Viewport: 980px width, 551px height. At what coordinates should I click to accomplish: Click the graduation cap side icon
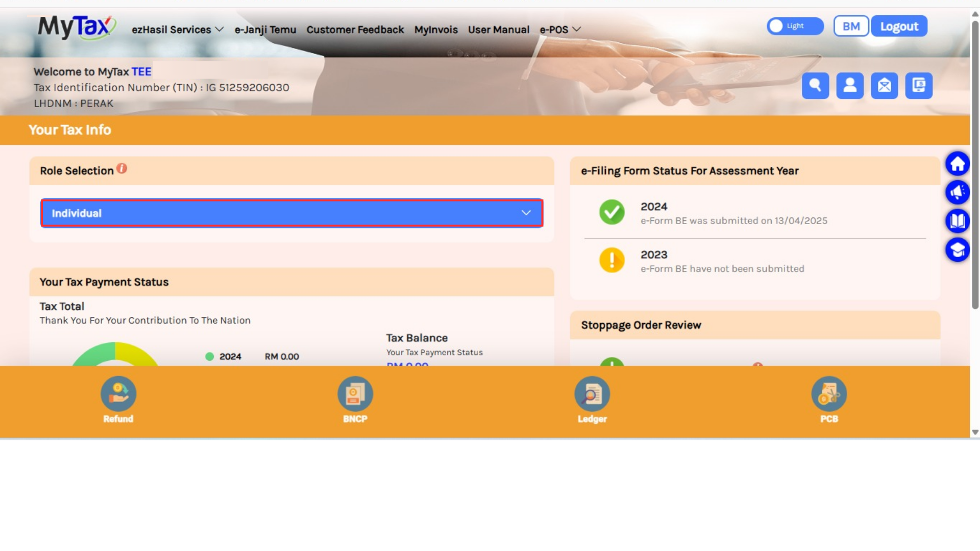(x=958, y=249)
